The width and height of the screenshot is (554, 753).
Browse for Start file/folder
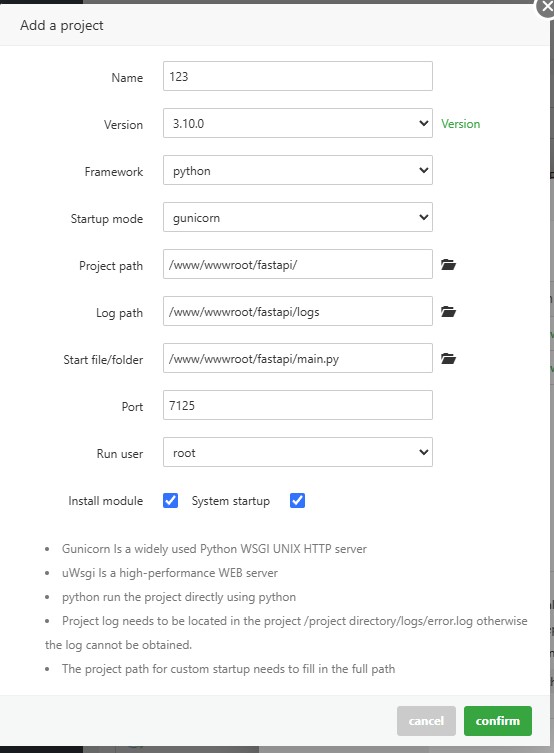(448, 358)
